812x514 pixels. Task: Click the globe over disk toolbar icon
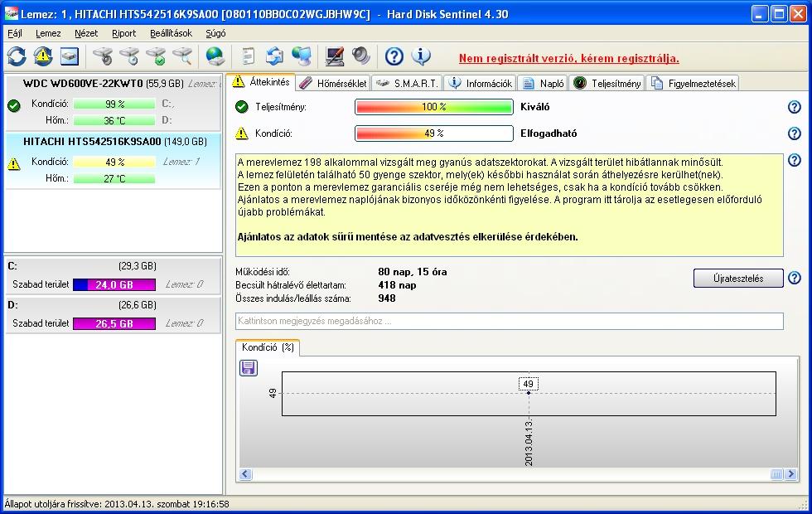pyautogui.click(x=215, y=56)
